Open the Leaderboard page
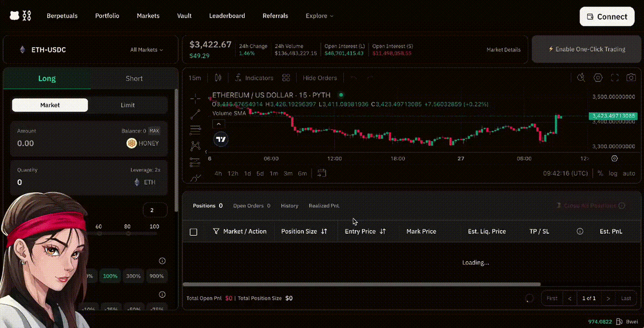Screen dimensions: 644x328 (x=227, y=16)
